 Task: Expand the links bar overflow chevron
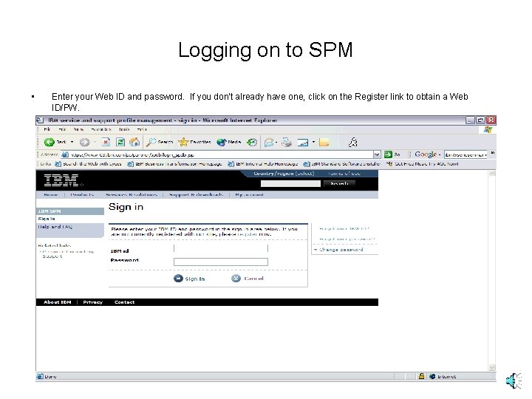[493, 154]
